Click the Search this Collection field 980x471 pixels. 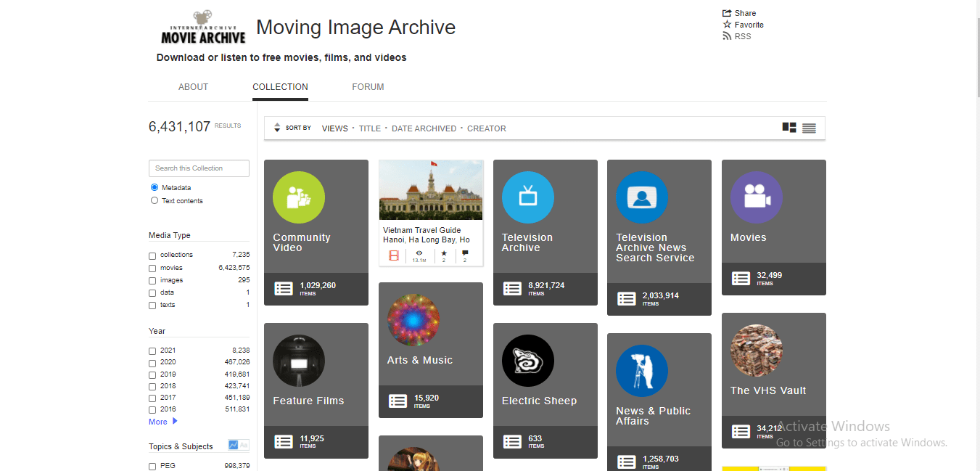[x=199, y=168]
